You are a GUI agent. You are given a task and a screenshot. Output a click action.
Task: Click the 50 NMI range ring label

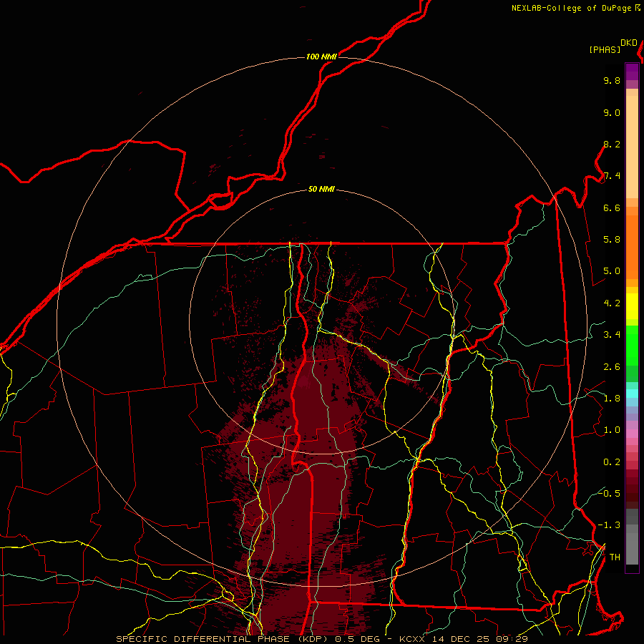tap(321, 190)
